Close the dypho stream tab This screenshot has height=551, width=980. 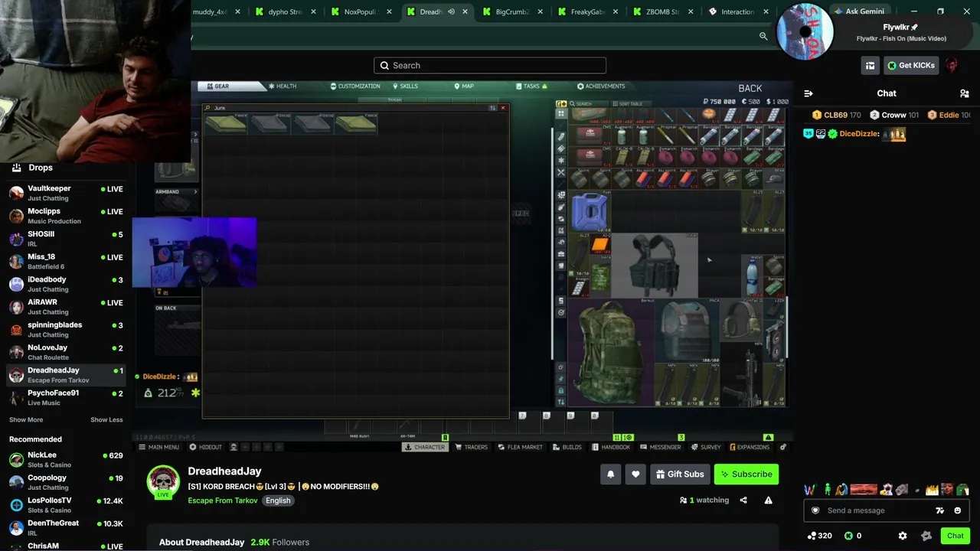click(313, 11)
